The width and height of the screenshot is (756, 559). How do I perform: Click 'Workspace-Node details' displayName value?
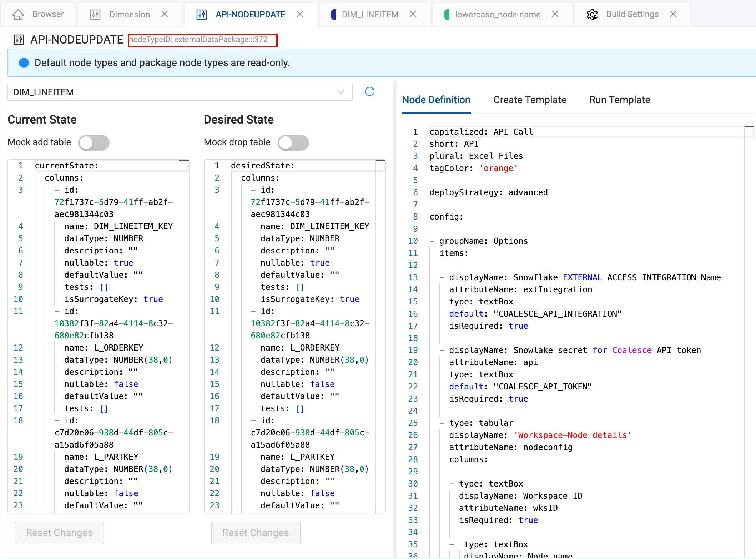coord(573,435)
